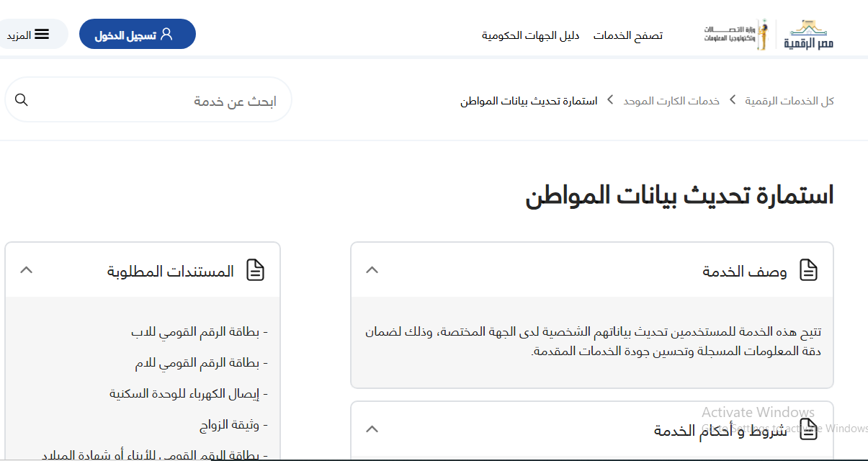Click the user icon in تسجيل الدخول
The height and width of the screenshot is (461, 868).
(166, 34)
